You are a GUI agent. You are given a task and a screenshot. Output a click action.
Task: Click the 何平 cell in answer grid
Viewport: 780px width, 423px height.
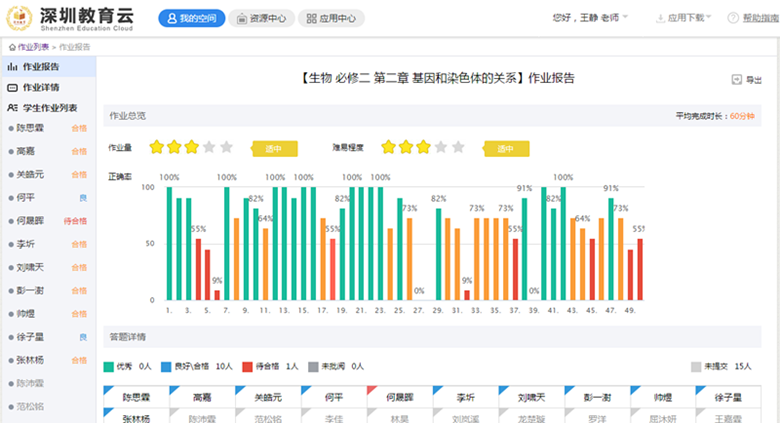pos(334,397)
